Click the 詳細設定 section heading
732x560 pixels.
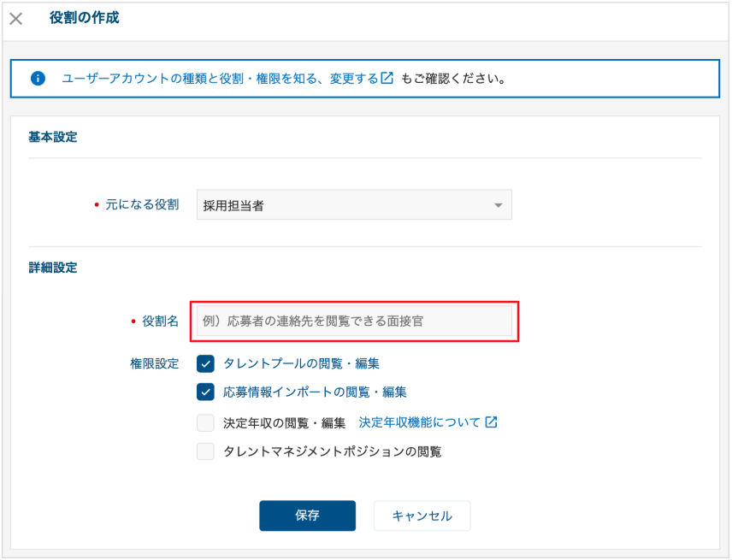click(x=53, y=268)
